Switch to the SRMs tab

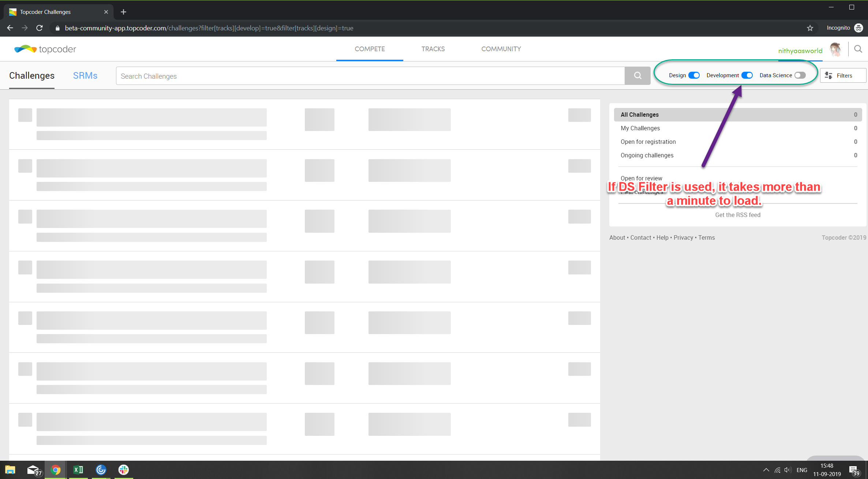click(x=85, y=75)
